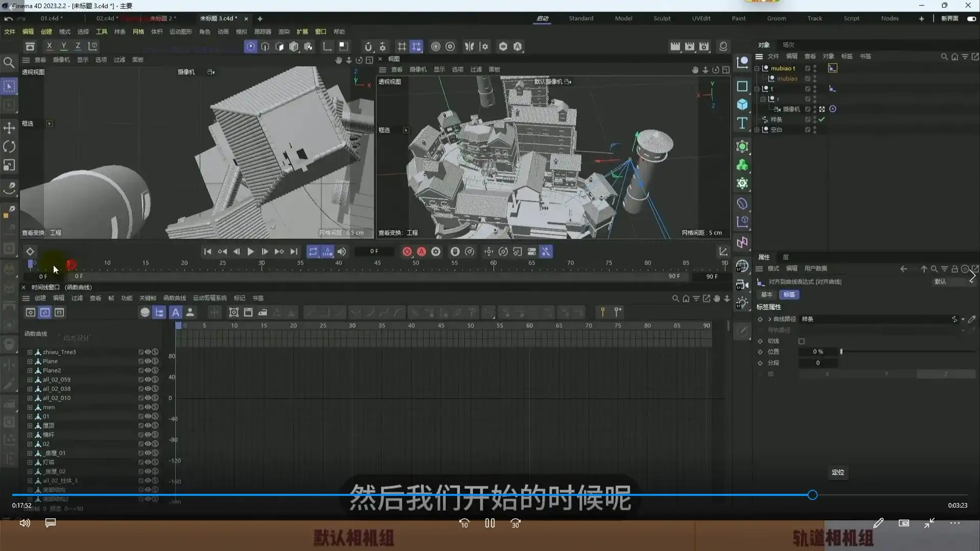Open the search icon in the object manager
Screen dimensions: 980x551
944,57
